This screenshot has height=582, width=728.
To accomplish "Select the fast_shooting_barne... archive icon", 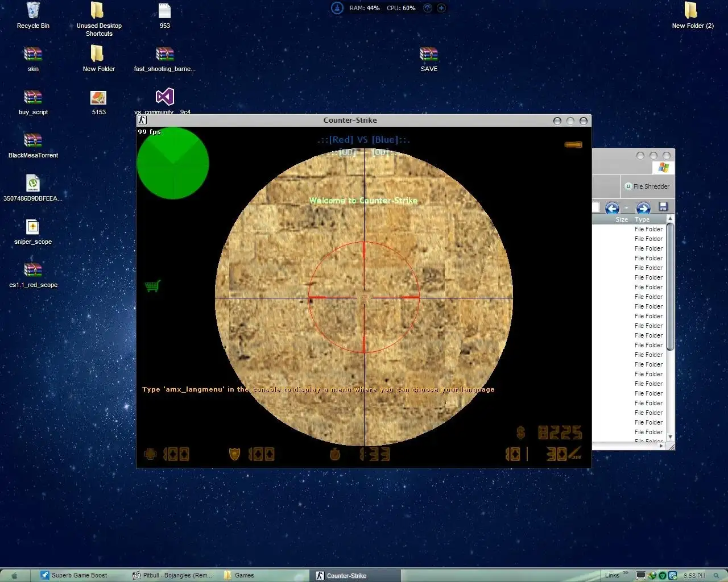I will pyautogui.click(x=164, y=54).
